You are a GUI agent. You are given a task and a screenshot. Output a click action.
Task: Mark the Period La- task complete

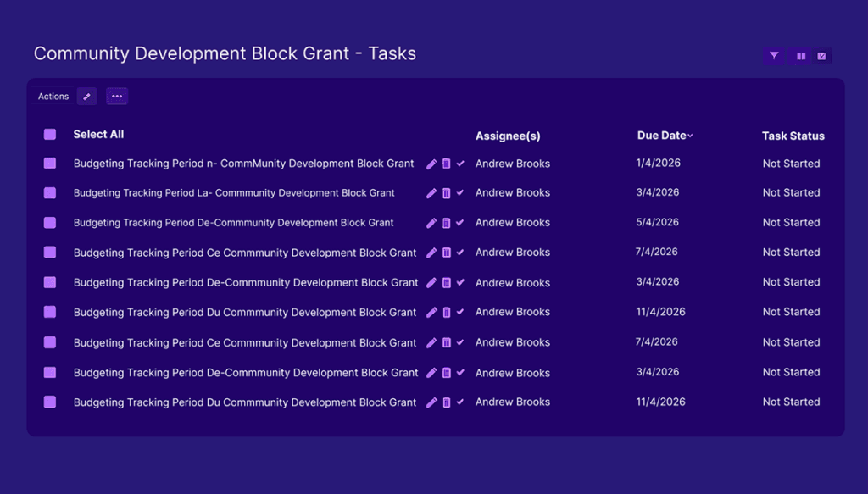click(x=460, y=193)
